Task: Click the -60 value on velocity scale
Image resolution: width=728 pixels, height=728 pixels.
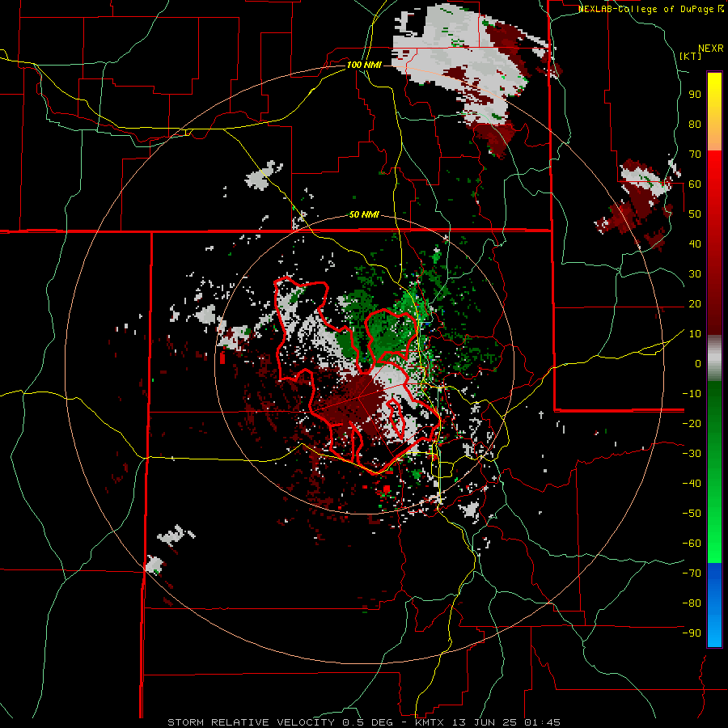Action: click(692, 544)
